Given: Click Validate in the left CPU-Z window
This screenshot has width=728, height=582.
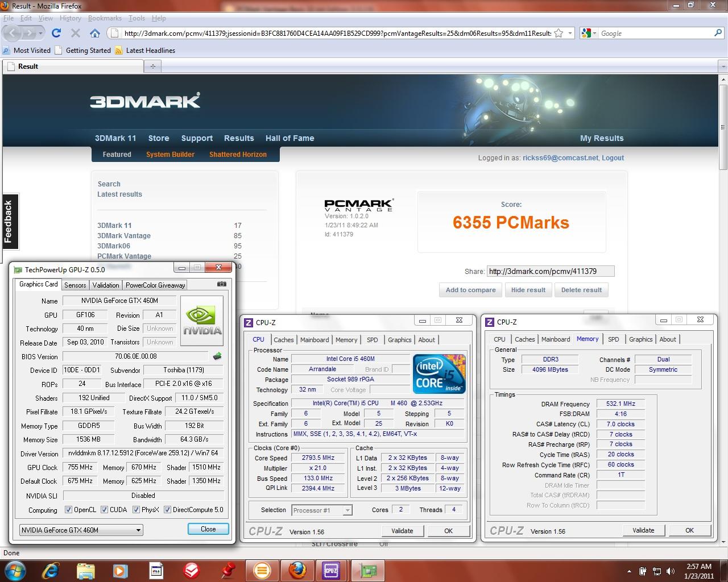Looking at the screenshot, I should (x=402, y=531).
